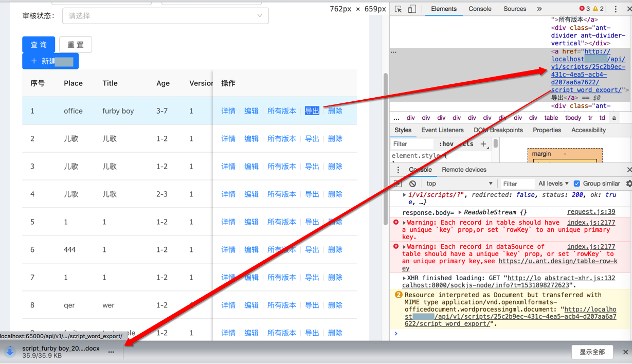Screen dimensions: 632x364
Task: Show more DevTools tabs with chevron
Action: (x=539, y=9)
